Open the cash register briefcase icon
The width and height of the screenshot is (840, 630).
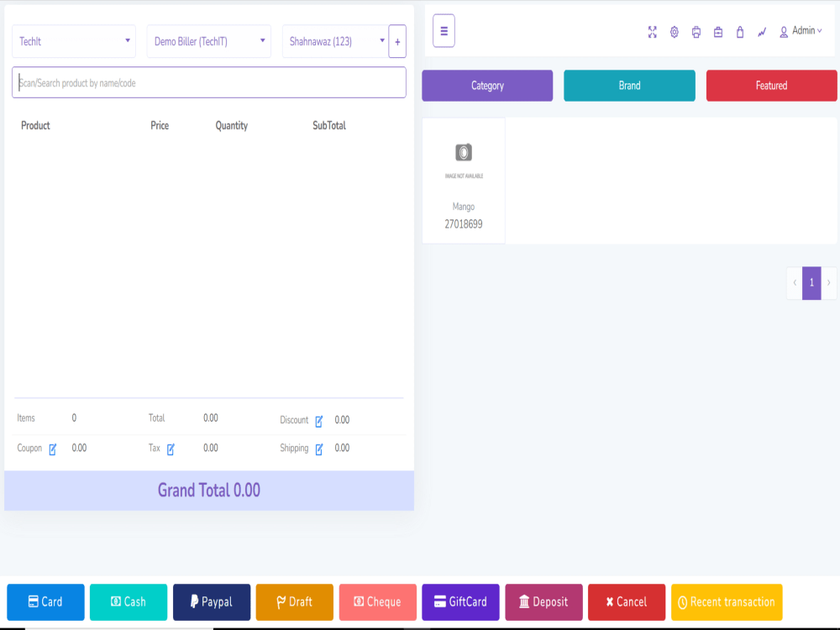coord(717,32)
